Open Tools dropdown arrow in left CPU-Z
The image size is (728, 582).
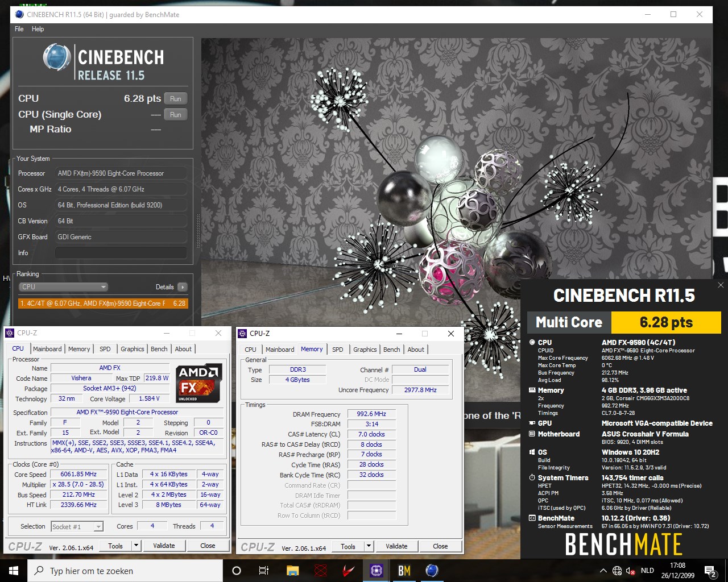point(136,546)
